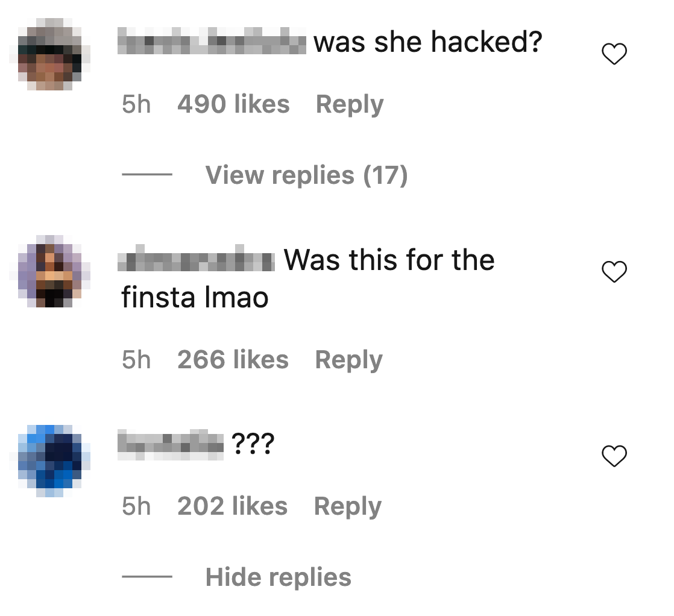
Task: Click 5h timestamp on '???' comment
Action: pyautogui.click(x=136, y=506)
